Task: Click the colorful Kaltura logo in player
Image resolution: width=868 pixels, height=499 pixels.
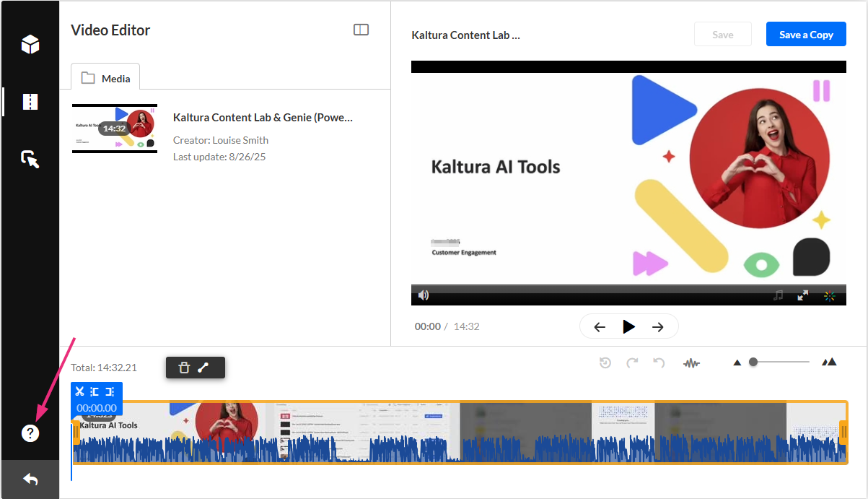Action: click(x=830, y=295)
